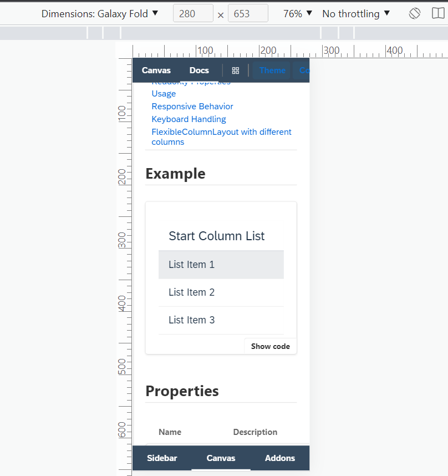Open the Usage link
This screenshot has width=448, height=476.
click(163, 93)
